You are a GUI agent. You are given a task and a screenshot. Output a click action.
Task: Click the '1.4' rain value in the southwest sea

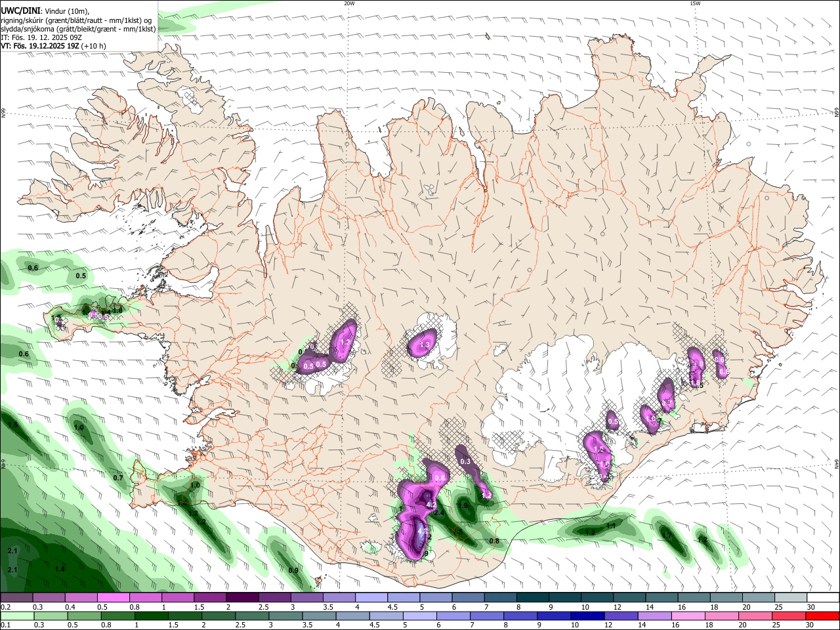(x=60, y=569)
